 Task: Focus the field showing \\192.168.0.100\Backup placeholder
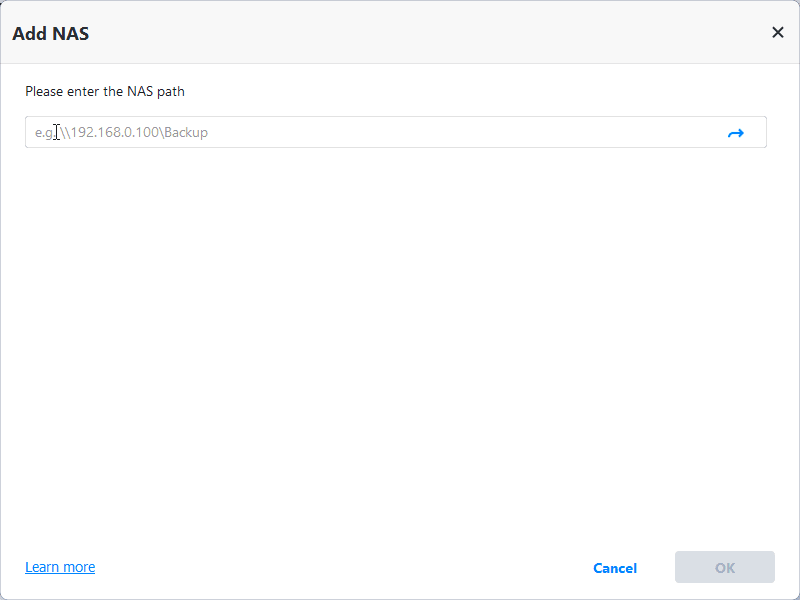click(370, 132)
